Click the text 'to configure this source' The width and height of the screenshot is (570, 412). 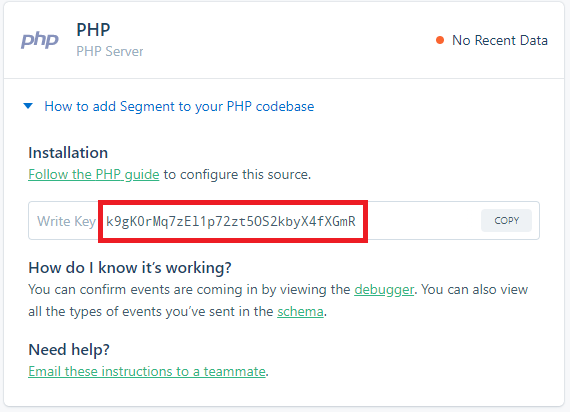click(237, 175)
